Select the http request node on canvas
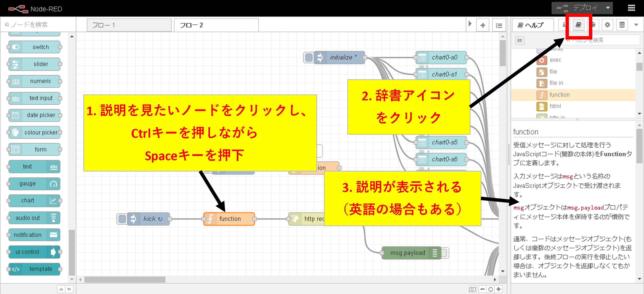 (306, 219)
